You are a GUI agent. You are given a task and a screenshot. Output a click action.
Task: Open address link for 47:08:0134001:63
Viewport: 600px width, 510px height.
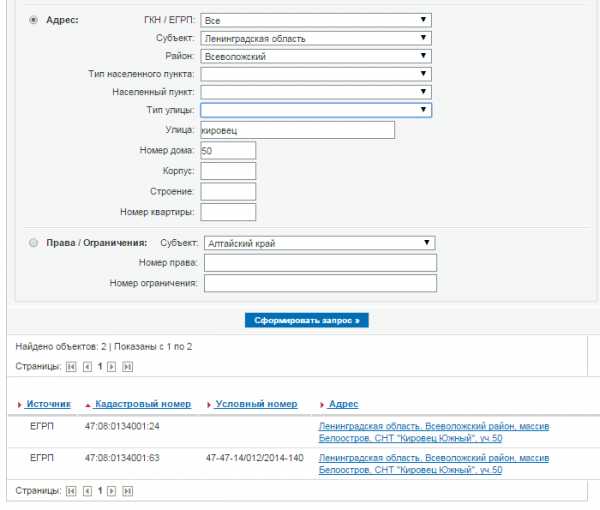pos(434,464)
